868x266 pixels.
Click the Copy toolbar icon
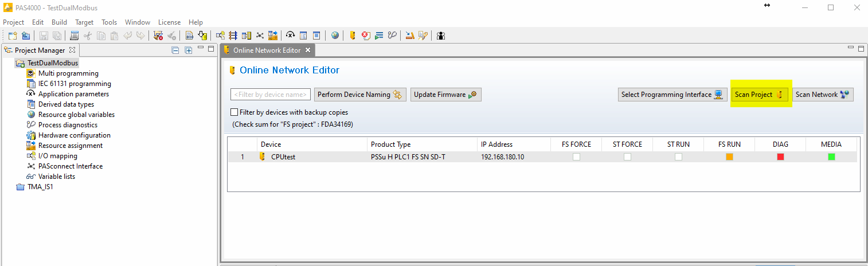tap(101, 36)
